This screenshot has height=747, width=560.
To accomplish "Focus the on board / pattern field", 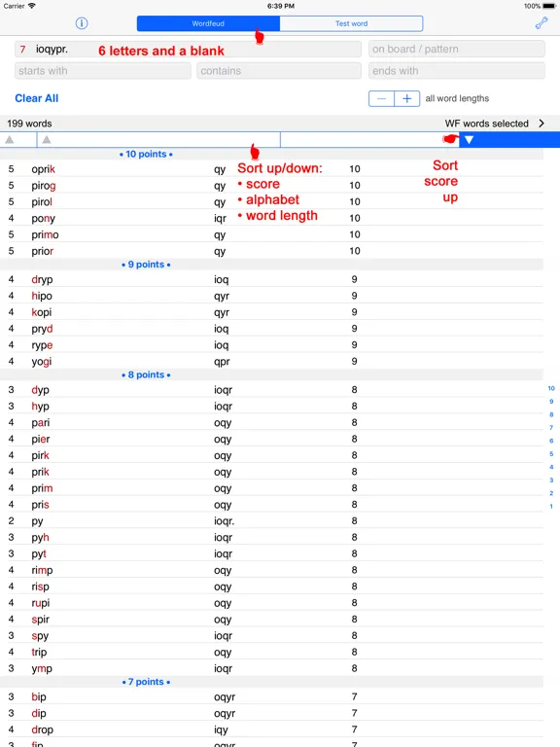I will click(x=456, y=49).
